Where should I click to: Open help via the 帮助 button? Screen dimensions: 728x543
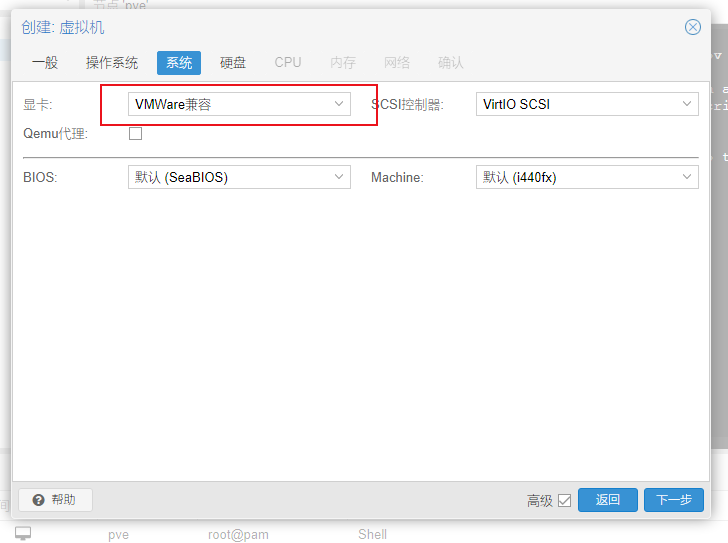pos(54,500)
